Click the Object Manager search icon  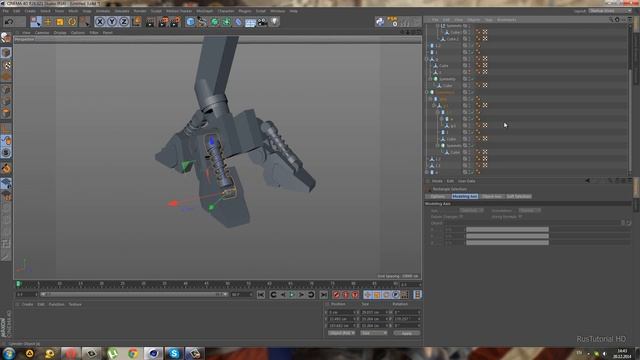point(611,20)
